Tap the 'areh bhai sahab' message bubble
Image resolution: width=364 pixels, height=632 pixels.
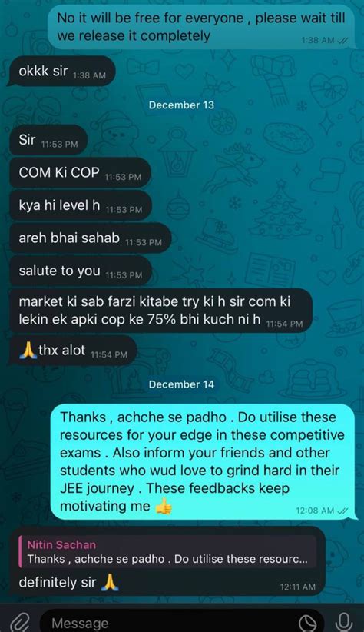90,238
